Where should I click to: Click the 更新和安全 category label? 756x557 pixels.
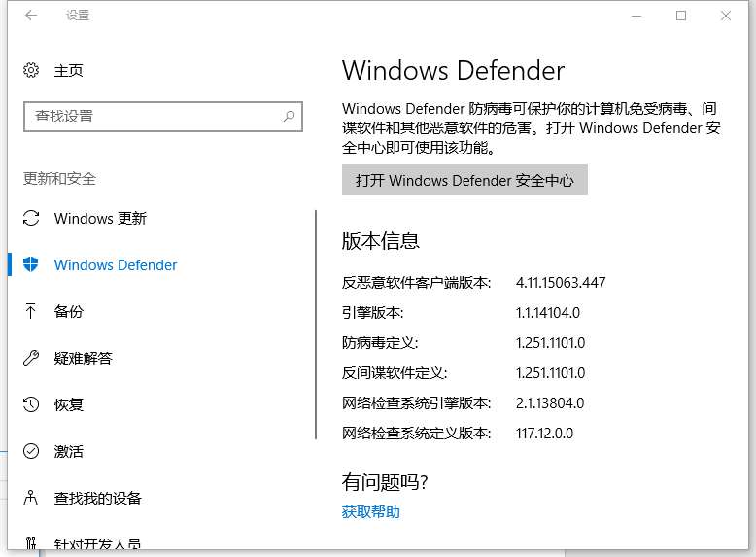pos(60,179)
